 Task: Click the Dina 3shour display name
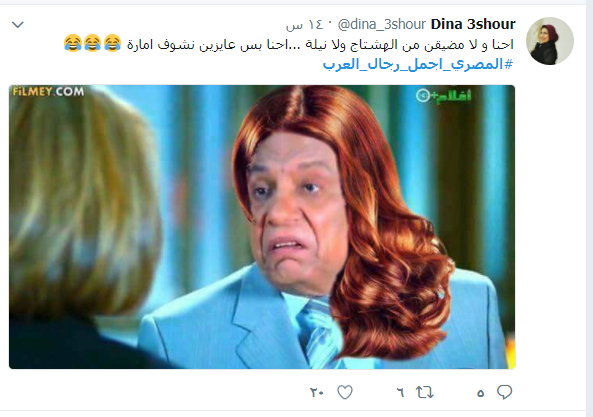point(473,24)
